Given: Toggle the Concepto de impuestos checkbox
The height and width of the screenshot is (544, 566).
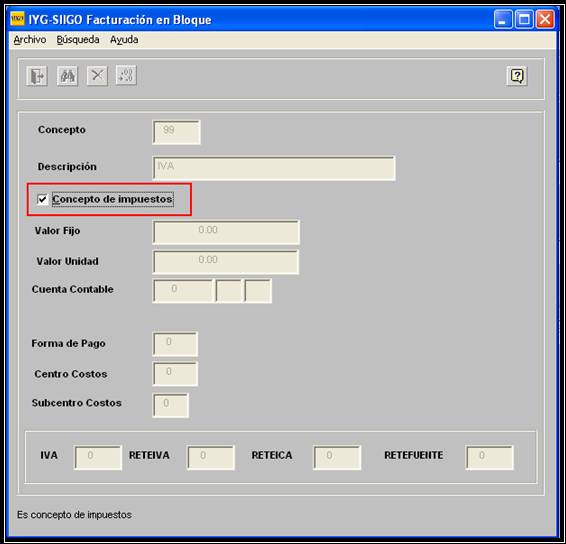Looking at the screenshot, I should click(x=42, y=199).
